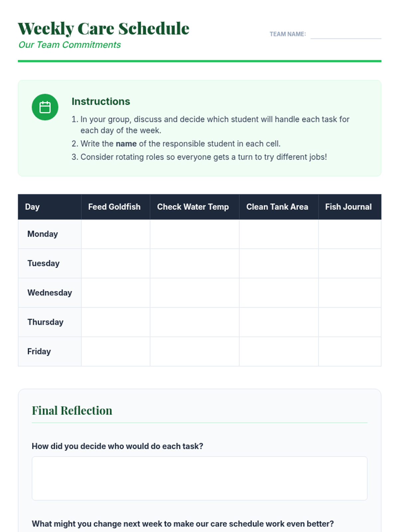Click the green calendar icon beside Instructions
The width and height of the screenshot is (399, 532).
[45, 107]
